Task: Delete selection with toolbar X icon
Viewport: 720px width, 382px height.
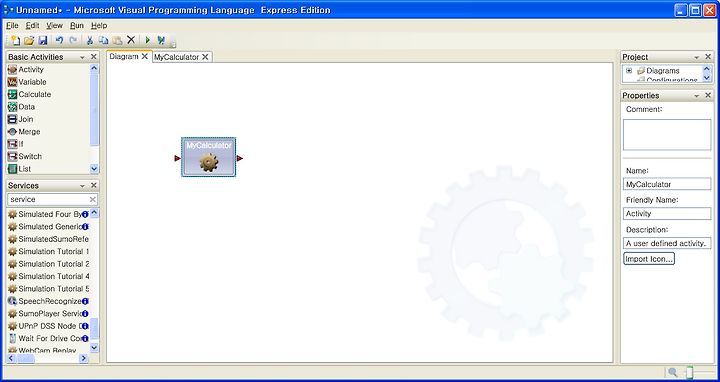Action: [131, 40]
